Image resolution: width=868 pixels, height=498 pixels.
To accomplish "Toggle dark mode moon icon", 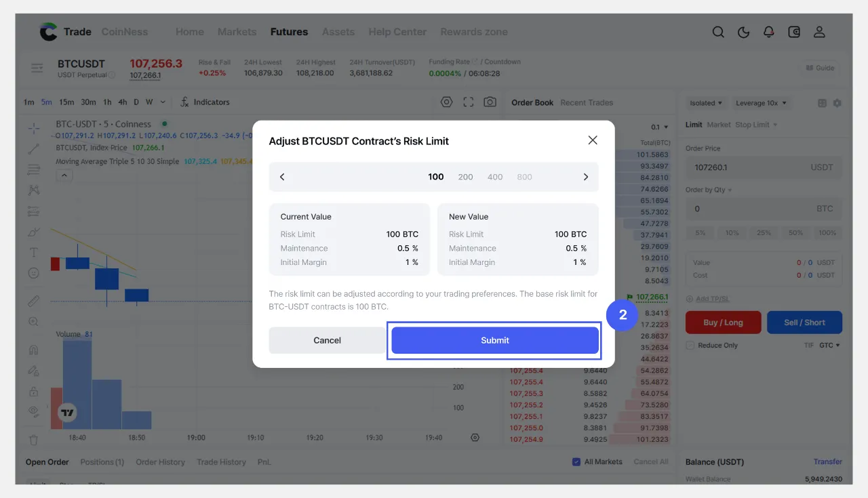I will coord(744,32).
